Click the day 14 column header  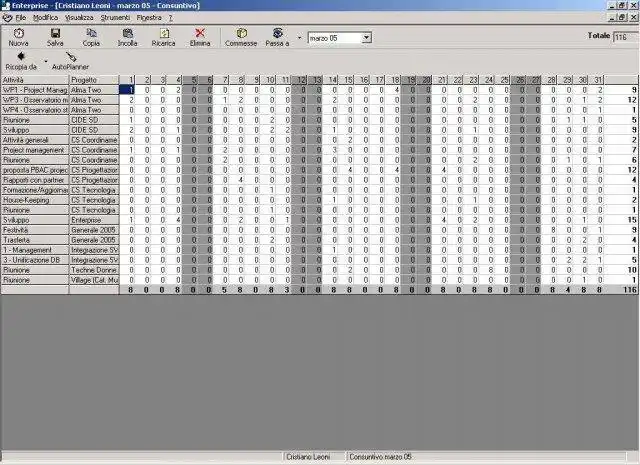(x=330, y=80)
